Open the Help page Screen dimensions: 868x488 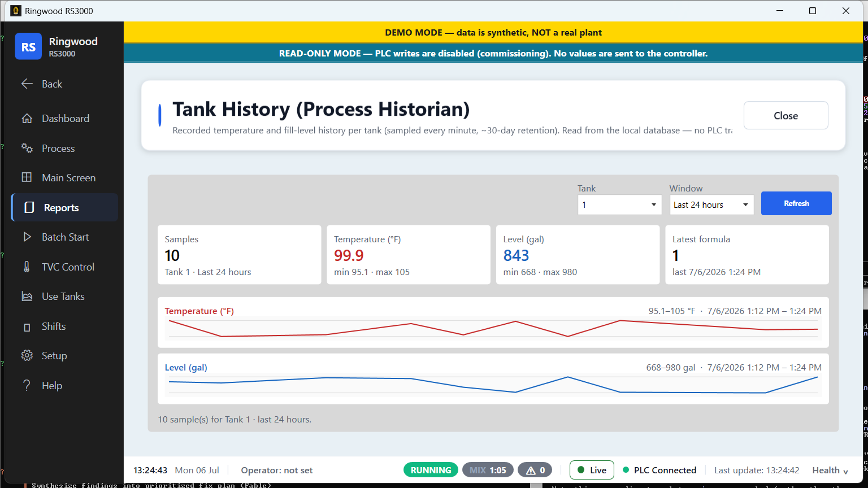(64, 385)
